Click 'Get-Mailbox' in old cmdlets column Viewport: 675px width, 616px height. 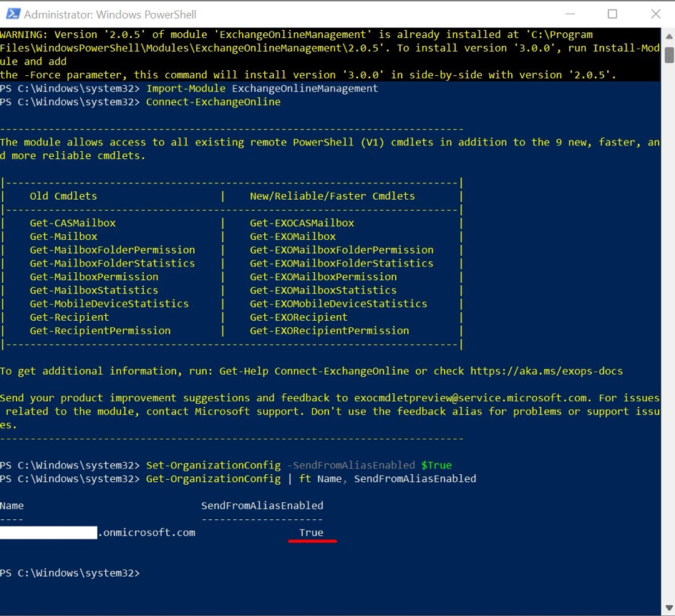coord(63,236)
